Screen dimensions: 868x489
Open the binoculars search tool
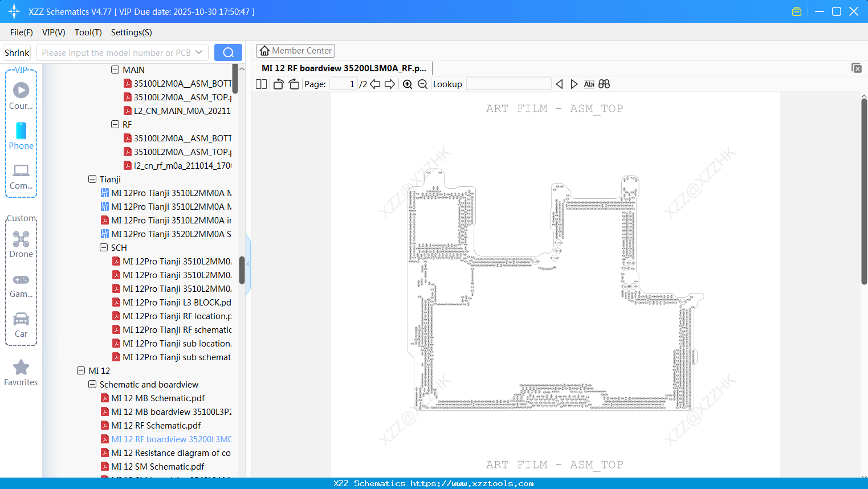(604, 84)
